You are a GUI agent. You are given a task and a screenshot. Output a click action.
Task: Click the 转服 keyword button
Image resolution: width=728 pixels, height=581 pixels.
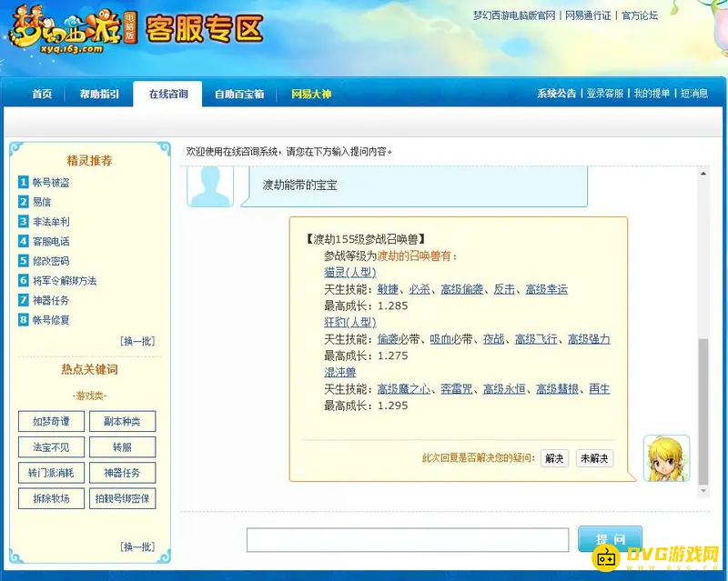tap(122, 446)
